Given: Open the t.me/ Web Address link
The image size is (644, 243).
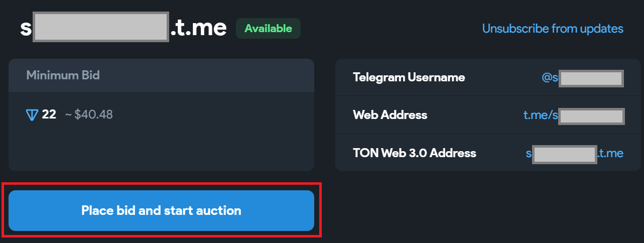Looking at the screenshot, I should click(574, 115).
